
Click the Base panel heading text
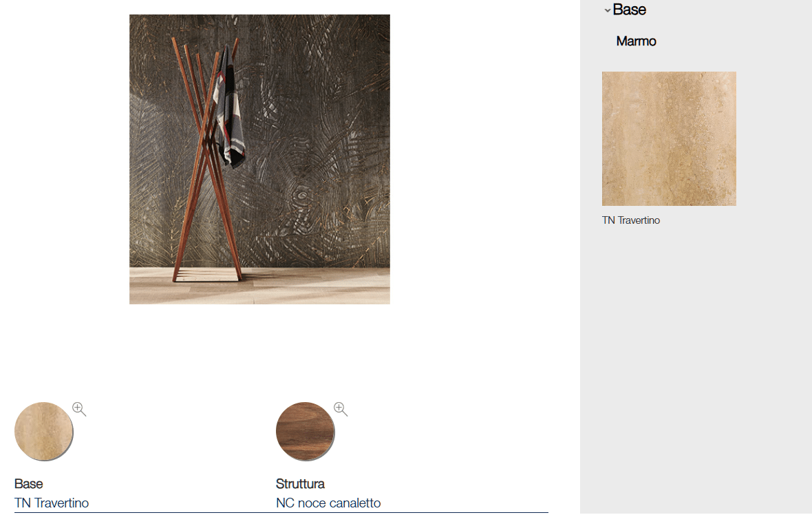point(629,10)
